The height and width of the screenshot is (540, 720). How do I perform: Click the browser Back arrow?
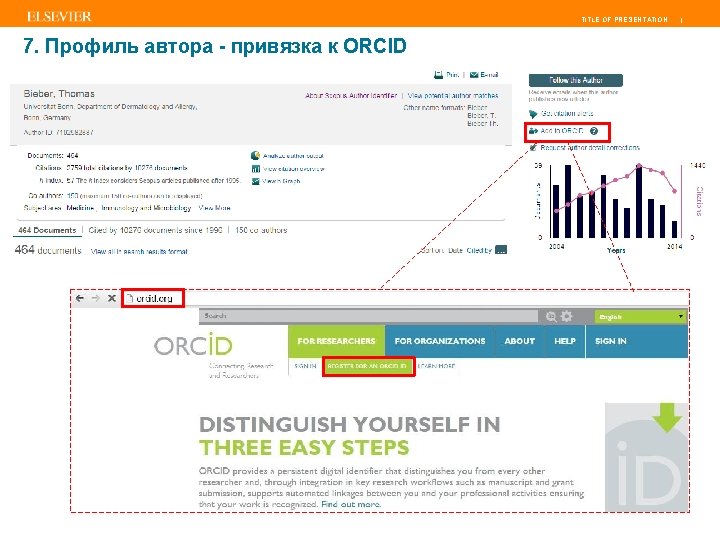(x=80, y=298)
